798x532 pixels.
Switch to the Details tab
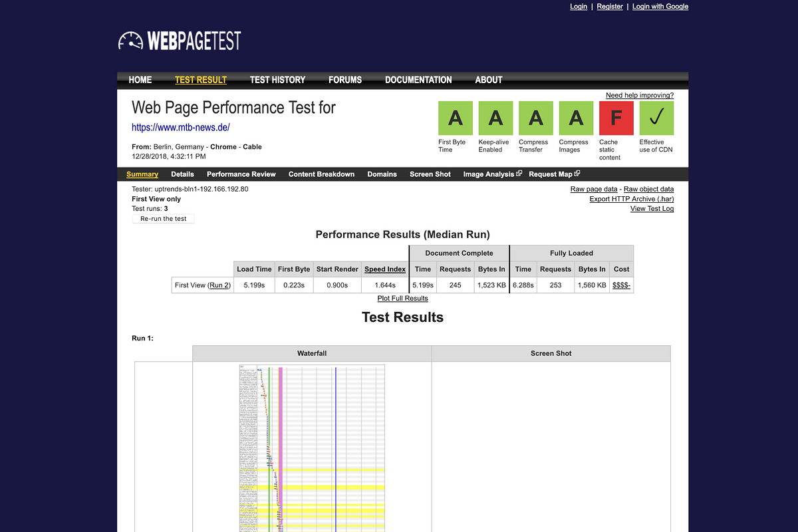182,174
